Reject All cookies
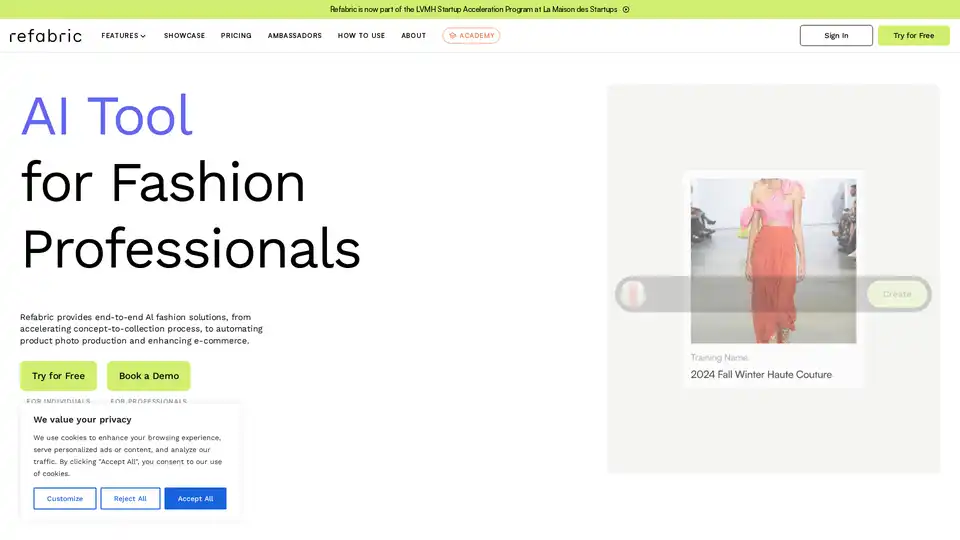The height and width of the screenshot is (540, 960). (x=130, y=498)
